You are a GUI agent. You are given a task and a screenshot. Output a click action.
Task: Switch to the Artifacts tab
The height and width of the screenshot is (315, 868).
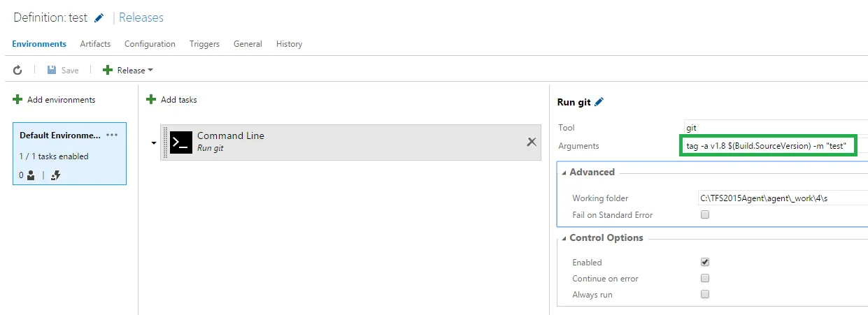tap(95, 44)
